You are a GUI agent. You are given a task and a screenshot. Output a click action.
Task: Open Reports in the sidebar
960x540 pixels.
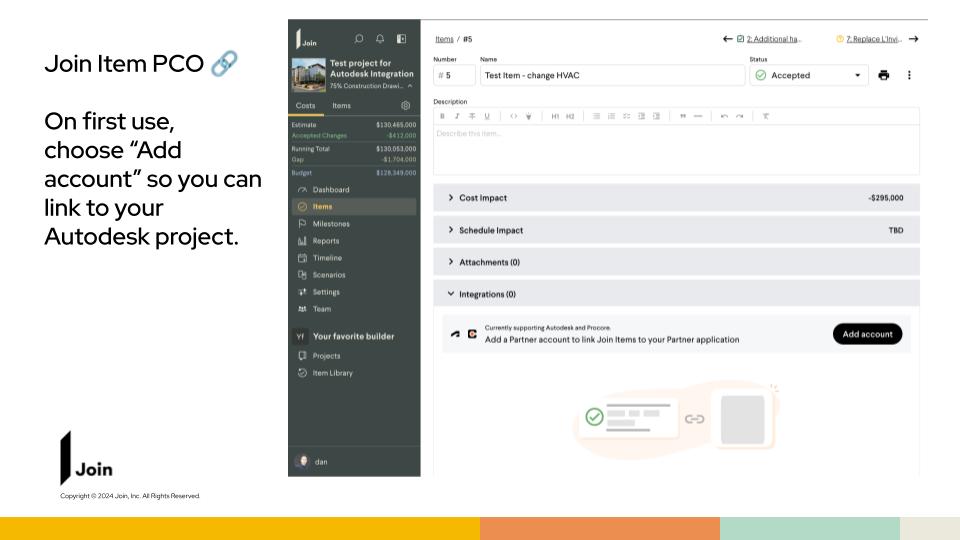tap(354, 241)
